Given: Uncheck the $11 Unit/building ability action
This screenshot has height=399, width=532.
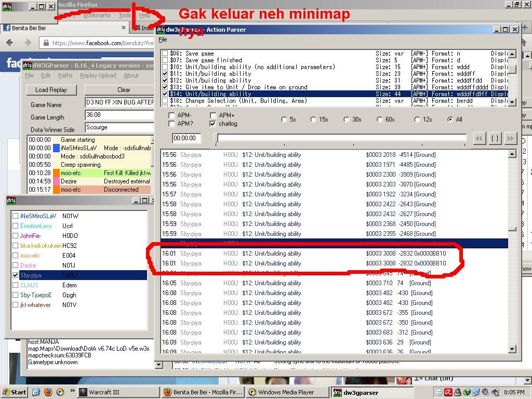Looking at the screenshot, I should click(165, 74).
